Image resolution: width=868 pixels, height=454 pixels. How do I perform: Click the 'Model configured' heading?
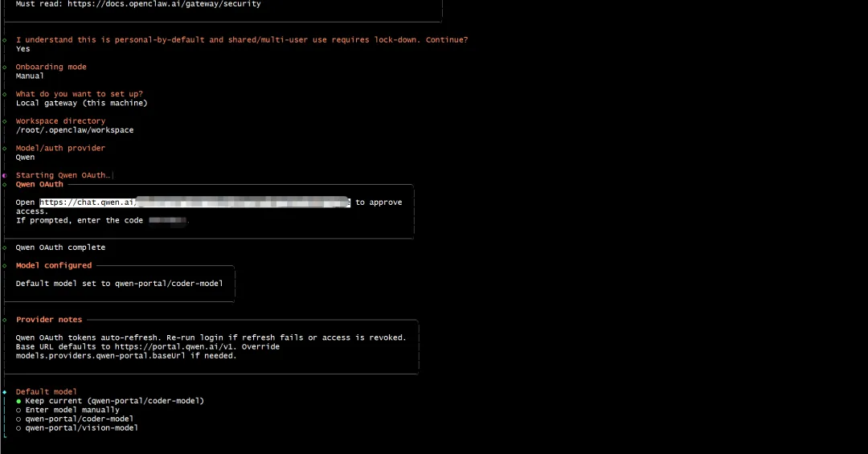54,265
